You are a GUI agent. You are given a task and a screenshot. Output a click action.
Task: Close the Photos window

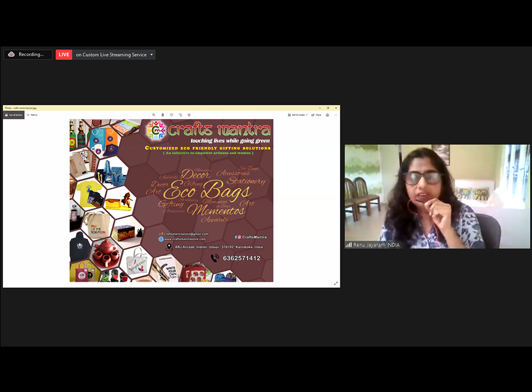(x=336, y=108)
